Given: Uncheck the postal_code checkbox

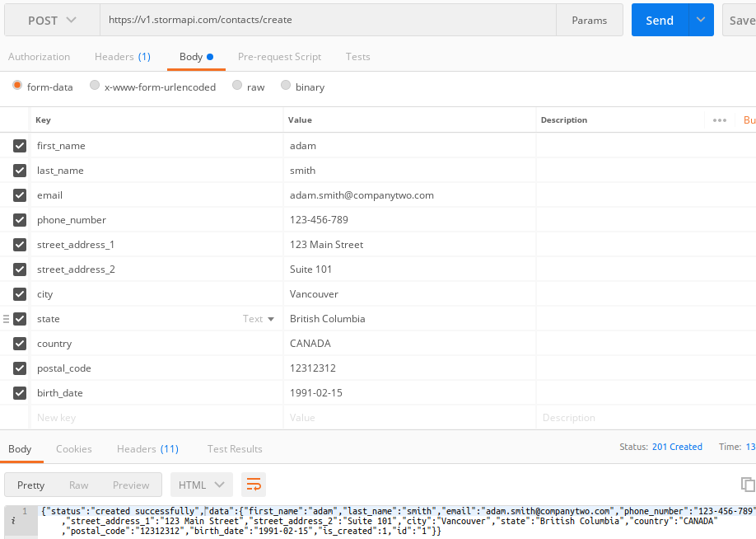Looking at the screenshot, I should click(x=20, y=368).
